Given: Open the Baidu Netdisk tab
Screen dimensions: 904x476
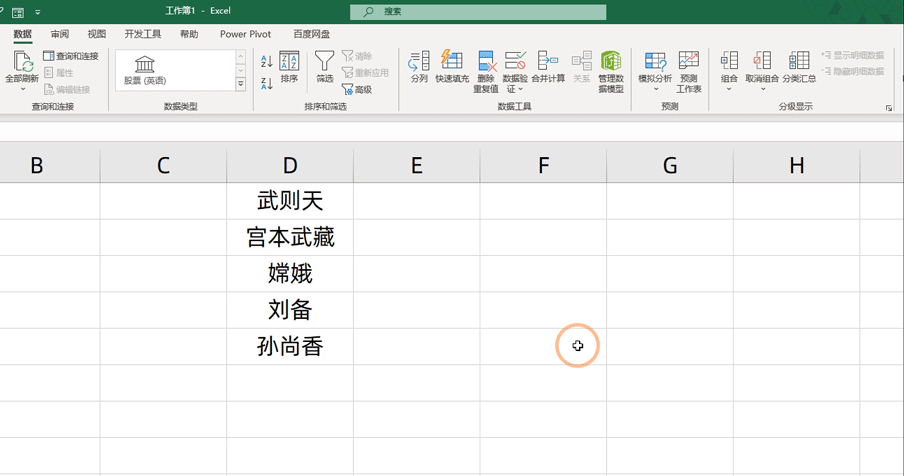Looking at the screenshot, I should pos(311,34).
